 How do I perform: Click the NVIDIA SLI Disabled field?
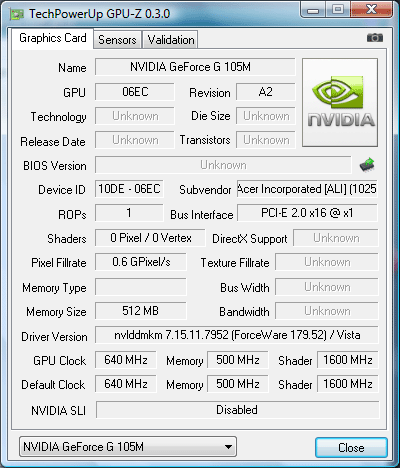coord(238,410)
